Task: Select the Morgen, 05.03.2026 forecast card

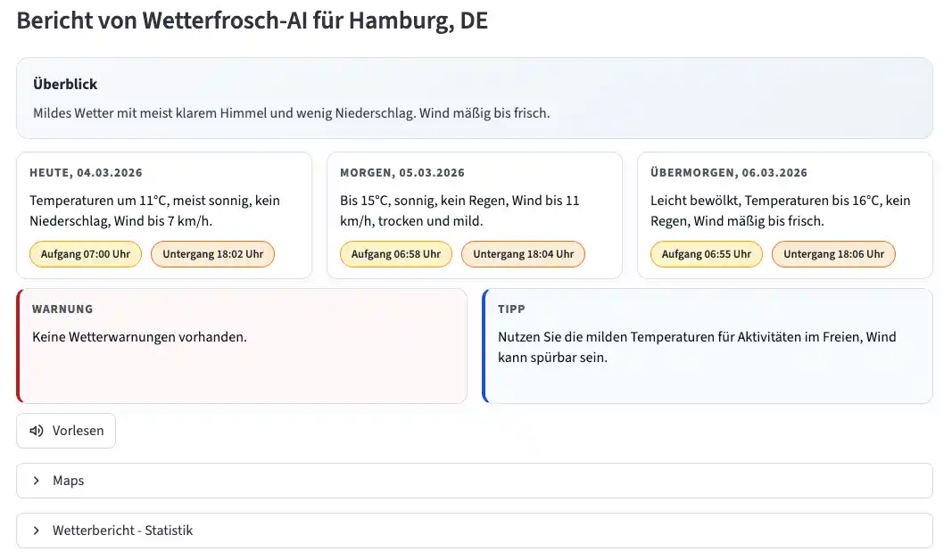Action: click(x=475, y=210)
